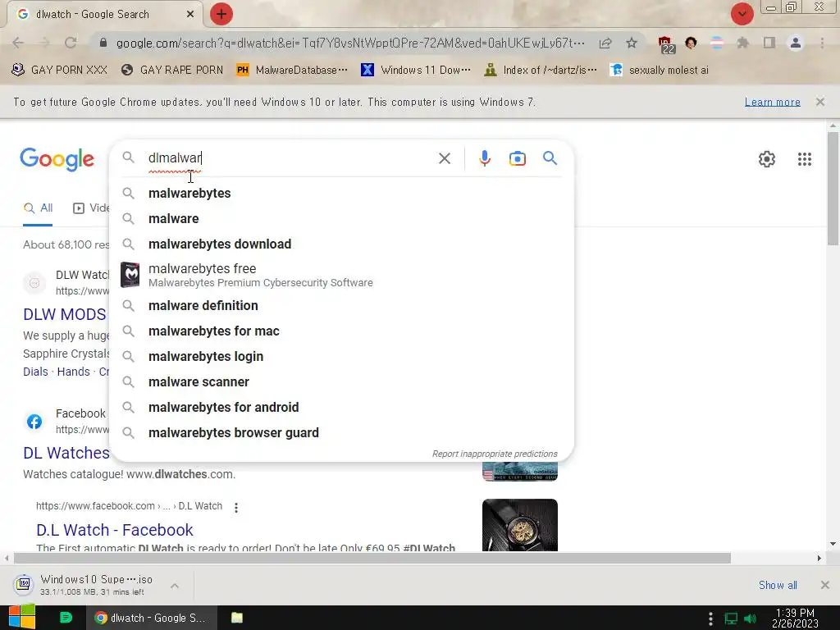The width and height of the screenshot is (840, 630).
Task: Choose the "malwarebytes browser guard" suggestion
Action: [341, 433]
